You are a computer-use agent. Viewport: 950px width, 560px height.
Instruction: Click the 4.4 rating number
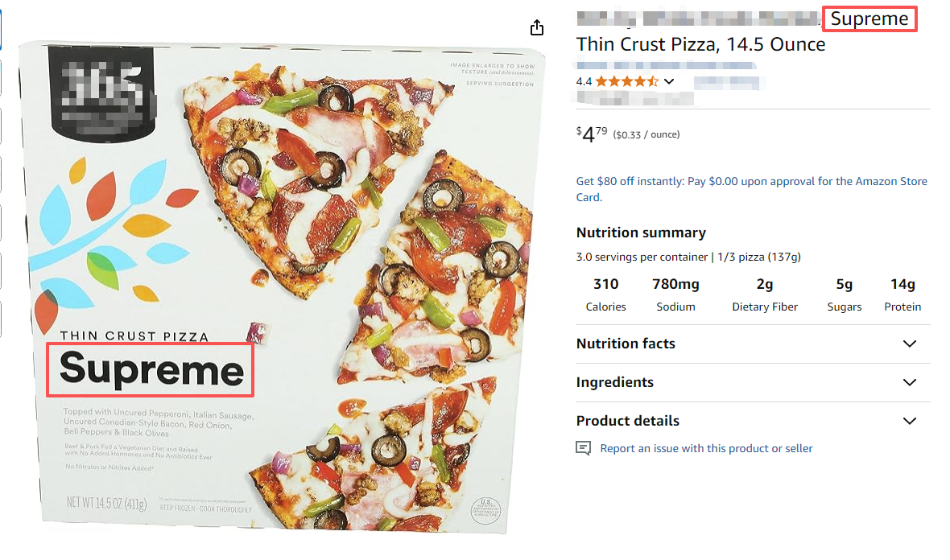tap(584, 81)
